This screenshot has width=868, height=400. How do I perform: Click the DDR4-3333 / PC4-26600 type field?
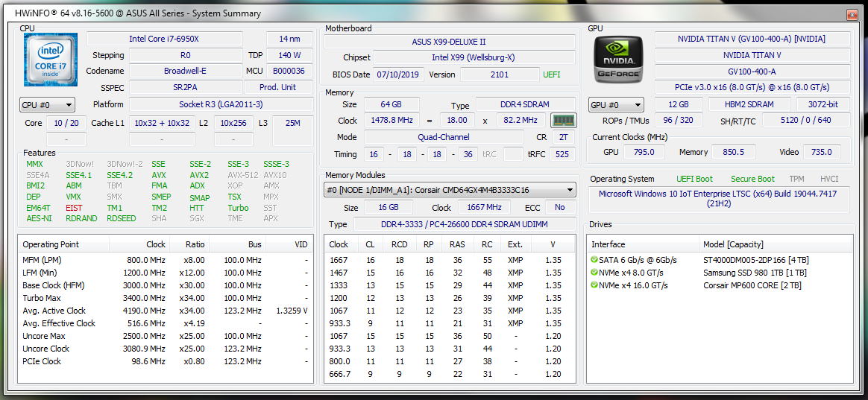click(x=464, y=224)
